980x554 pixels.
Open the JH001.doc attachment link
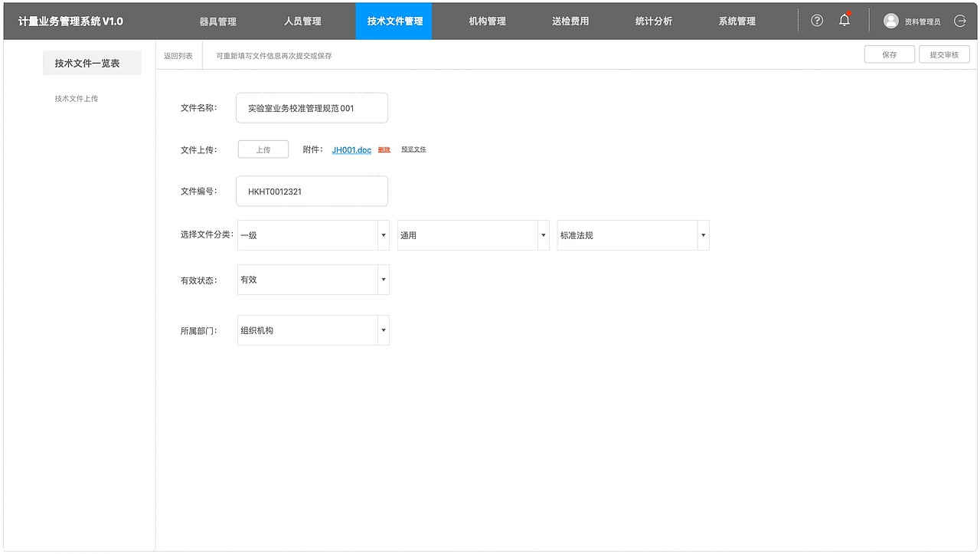pos(351,150)
